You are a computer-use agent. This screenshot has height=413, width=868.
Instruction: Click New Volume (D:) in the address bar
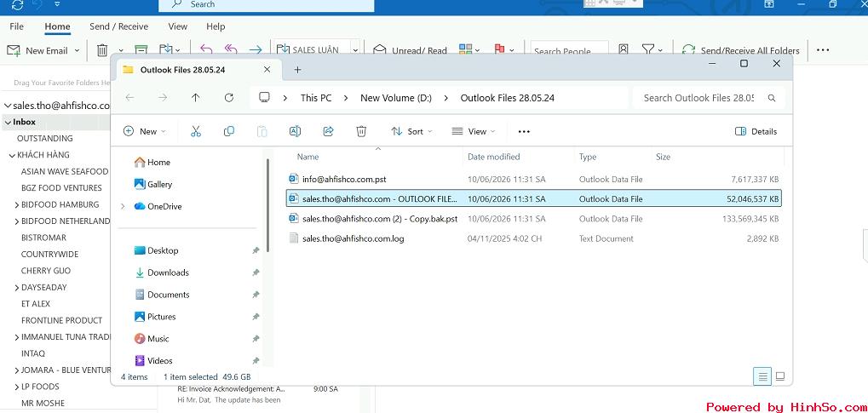pyautogui.click(x=396, y=98)
